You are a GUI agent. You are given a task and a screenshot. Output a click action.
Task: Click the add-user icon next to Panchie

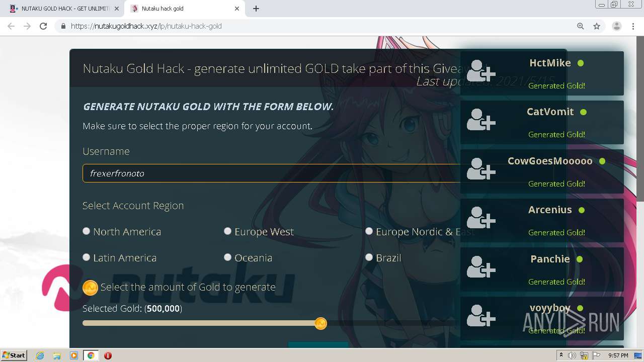[x=481, y=267]
